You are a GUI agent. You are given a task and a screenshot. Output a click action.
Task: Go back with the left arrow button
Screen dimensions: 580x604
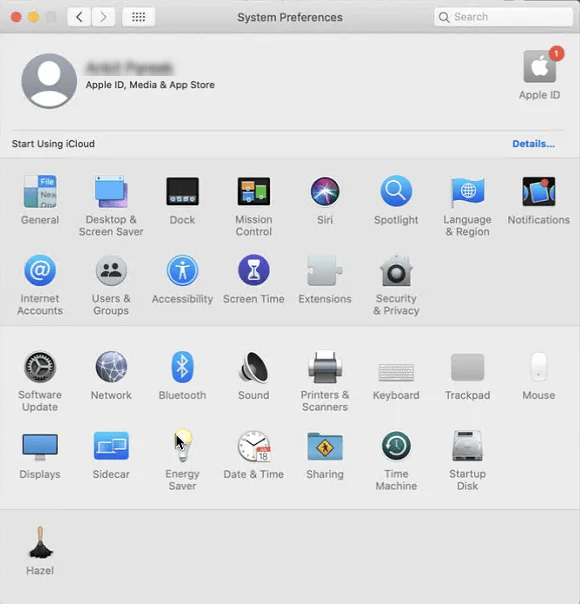pos(79,17)
